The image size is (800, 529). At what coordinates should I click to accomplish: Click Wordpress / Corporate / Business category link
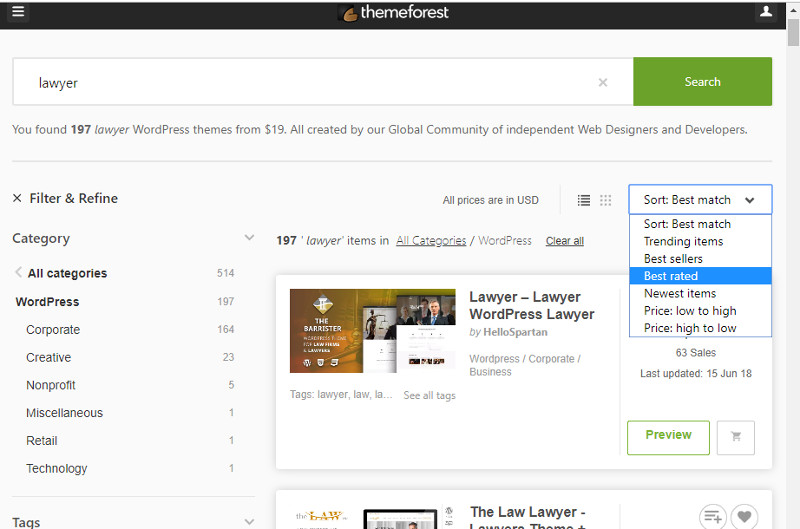point(524,365)
